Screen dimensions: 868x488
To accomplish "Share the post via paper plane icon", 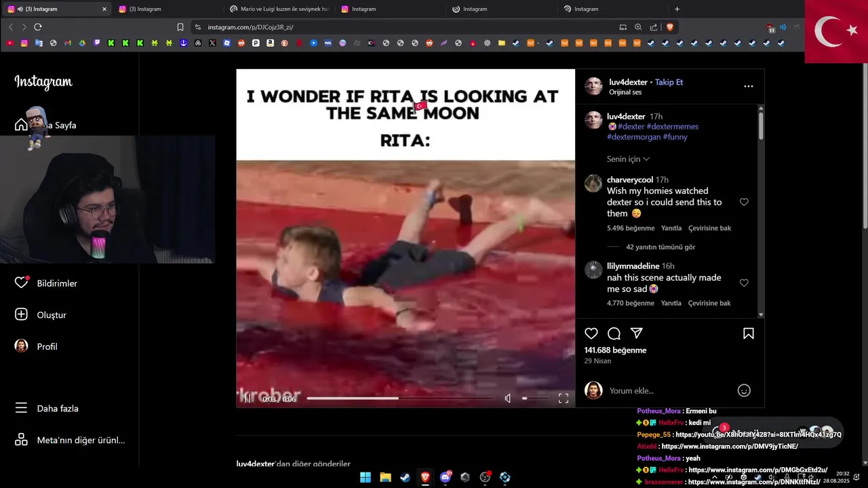I will (x=637, y=333).
